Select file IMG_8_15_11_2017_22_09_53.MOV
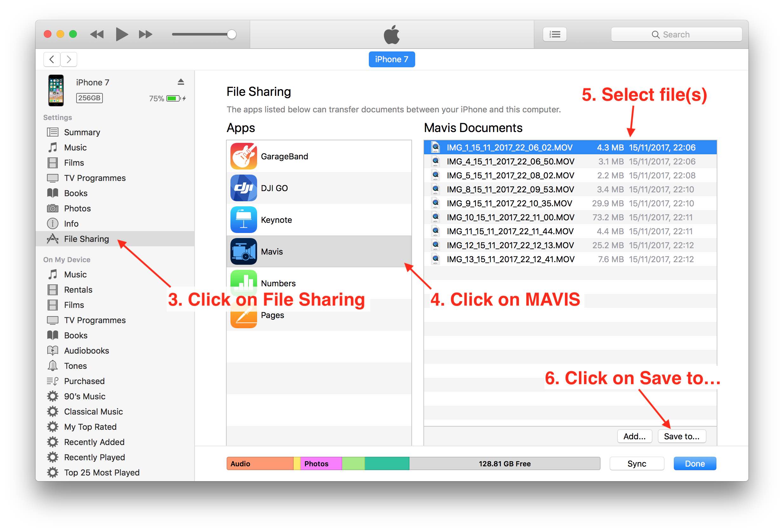The width and height of the screenshot is (784, 532). coord(570,189)
